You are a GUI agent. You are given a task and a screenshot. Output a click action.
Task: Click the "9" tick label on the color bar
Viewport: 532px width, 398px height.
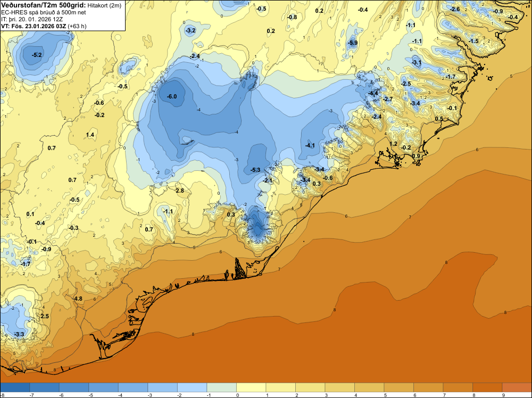pyautogui.click(x=503, y=395)
